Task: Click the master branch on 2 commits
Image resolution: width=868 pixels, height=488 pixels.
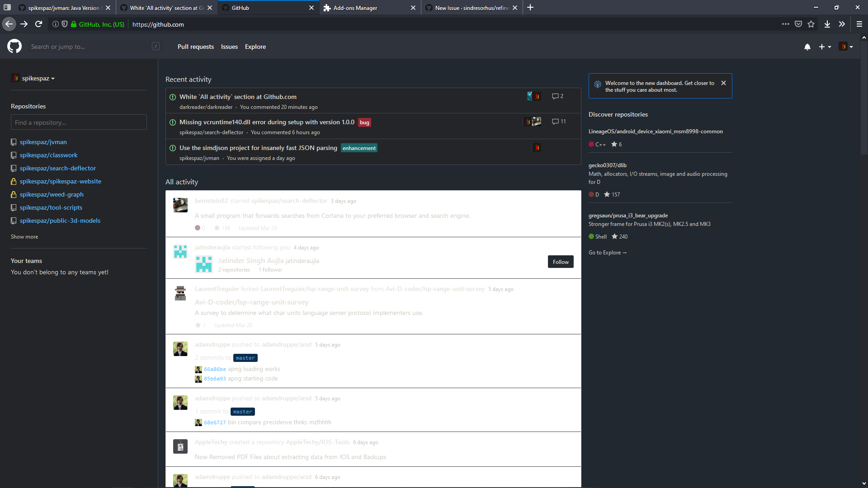Action: pyautogui.click(x=245, y=358)
